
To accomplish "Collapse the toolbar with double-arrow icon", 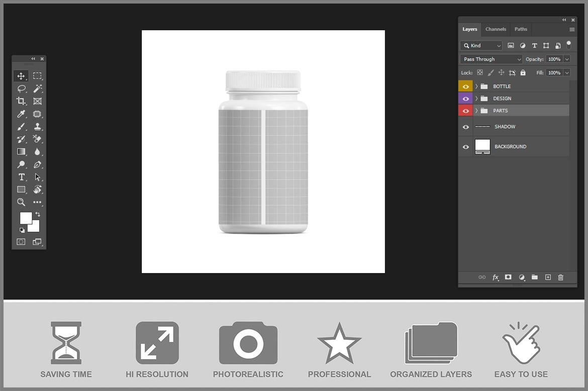I will (x=33, y=59).
